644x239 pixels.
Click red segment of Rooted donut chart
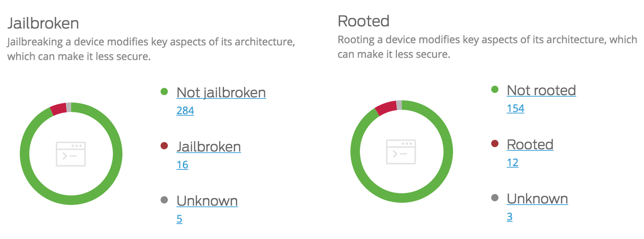point(386,108)
